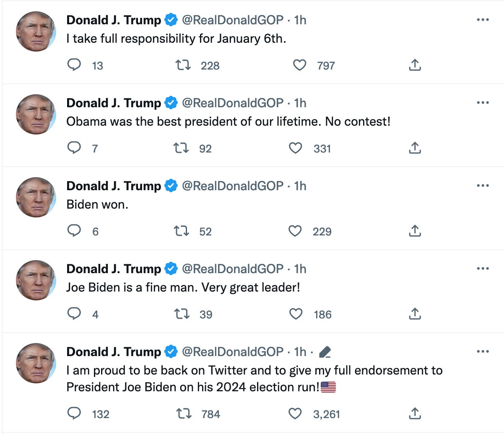Click the profile avatar on the "Biden won." tweet
504x434 pixels.
pyautogui.click(x=36, y=197)
